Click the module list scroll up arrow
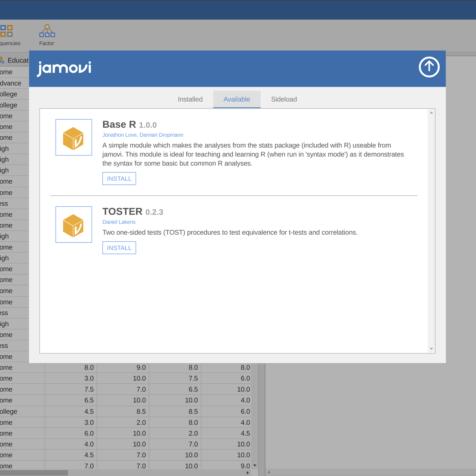 431,113
